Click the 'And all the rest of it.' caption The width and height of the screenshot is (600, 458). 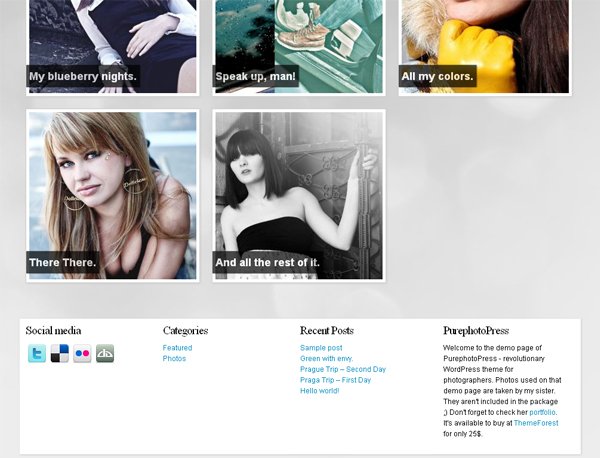(267, 262)
